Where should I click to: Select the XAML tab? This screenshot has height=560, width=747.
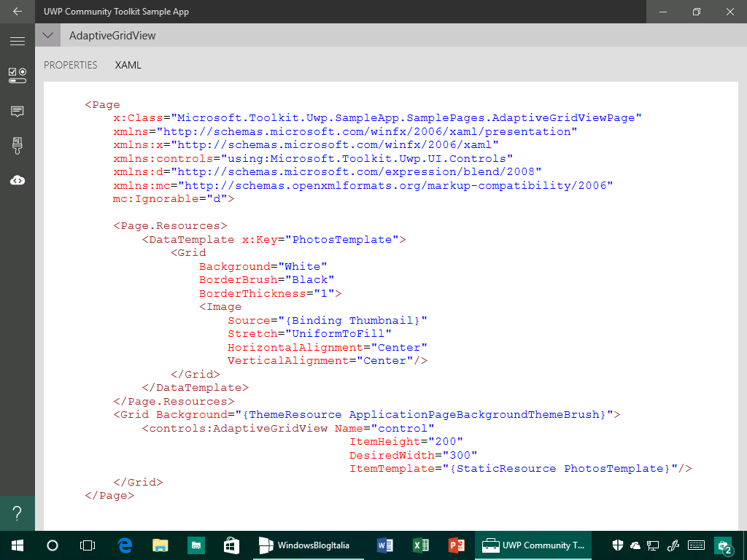tap(128, 65)
